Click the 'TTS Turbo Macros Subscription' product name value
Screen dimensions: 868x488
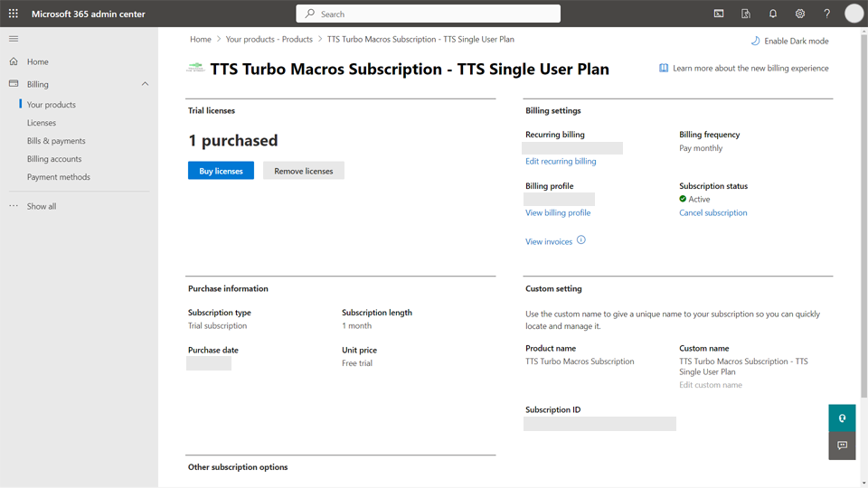[580, 361]
